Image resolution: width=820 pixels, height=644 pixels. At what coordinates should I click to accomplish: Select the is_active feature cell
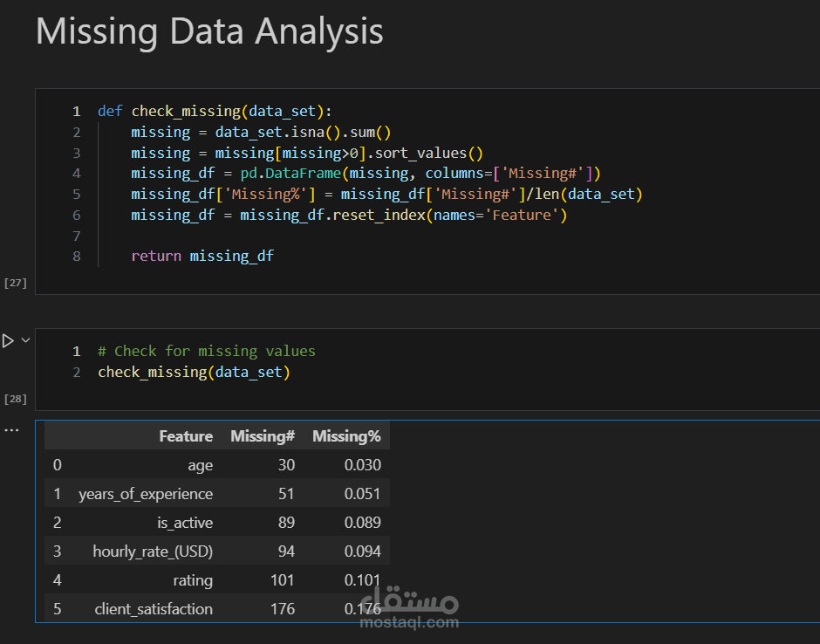[185, 523]
